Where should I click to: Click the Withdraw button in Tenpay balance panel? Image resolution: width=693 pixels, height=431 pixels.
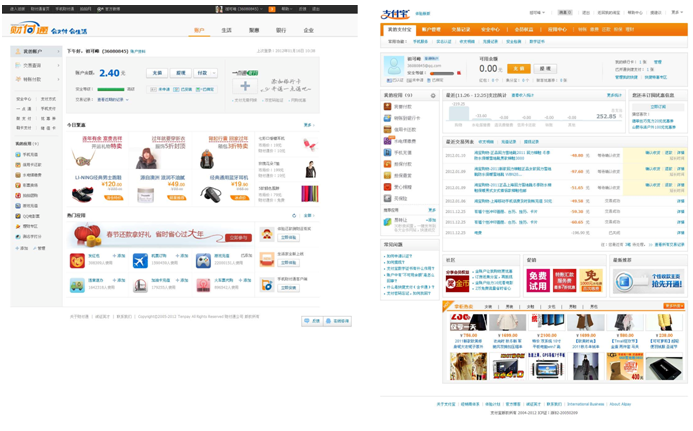coord(181,73)
